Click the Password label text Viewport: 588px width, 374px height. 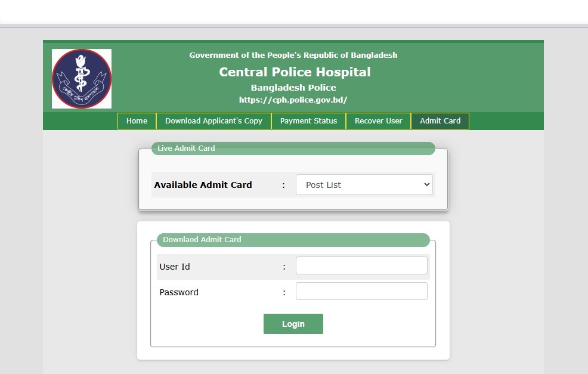pos(179,292)
